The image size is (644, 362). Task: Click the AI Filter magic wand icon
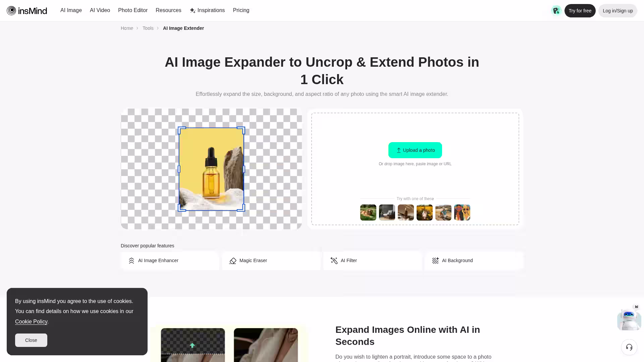coord(334,261)
